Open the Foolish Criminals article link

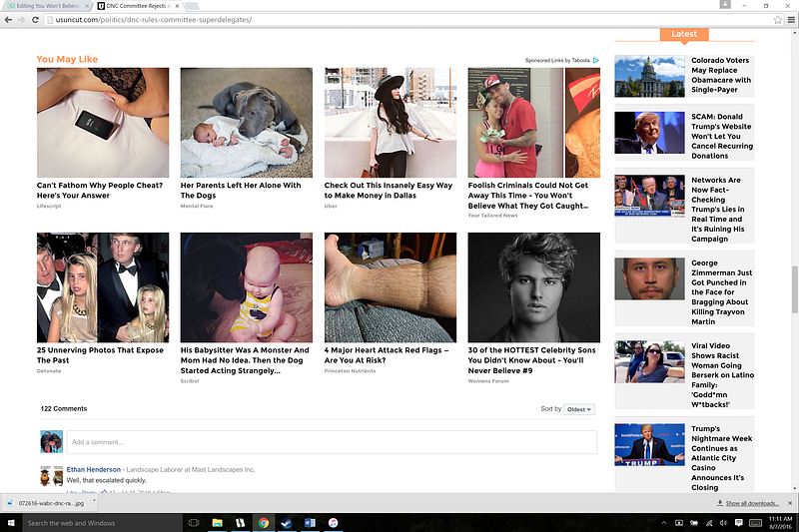[x=528, y=196]
